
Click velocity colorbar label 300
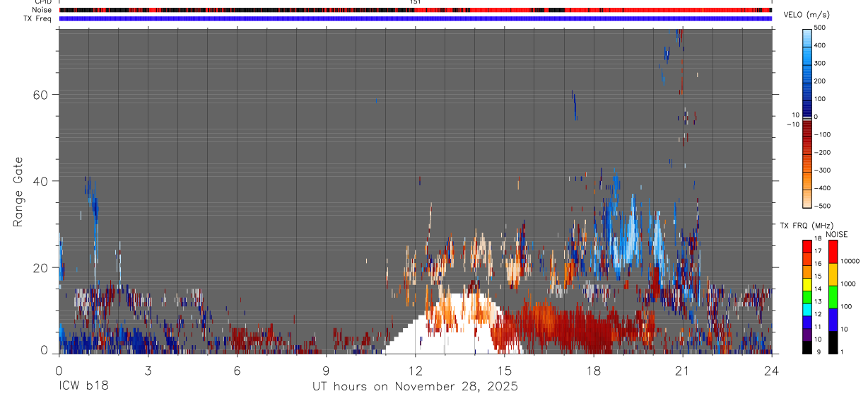pos(821,63)
